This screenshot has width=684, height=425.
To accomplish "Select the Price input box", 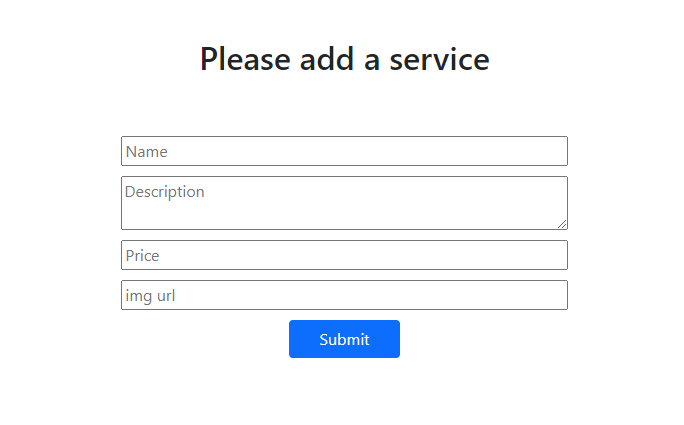I will tap(344, 255).
